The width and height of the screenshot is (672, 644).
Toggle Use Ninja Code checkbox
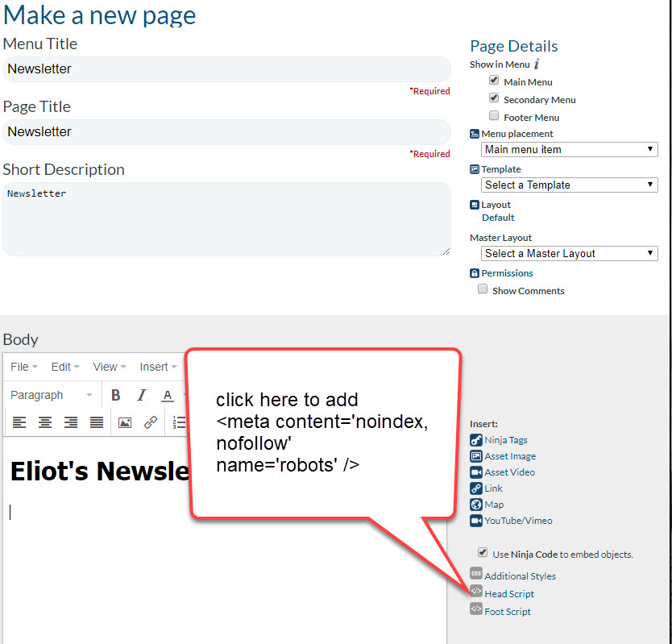pos(483,552)
